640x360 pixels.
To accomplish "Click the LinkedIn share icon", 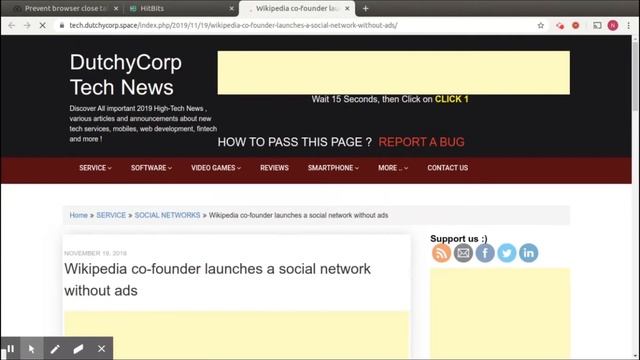I will pyautogui.click(x=529, y=253).
